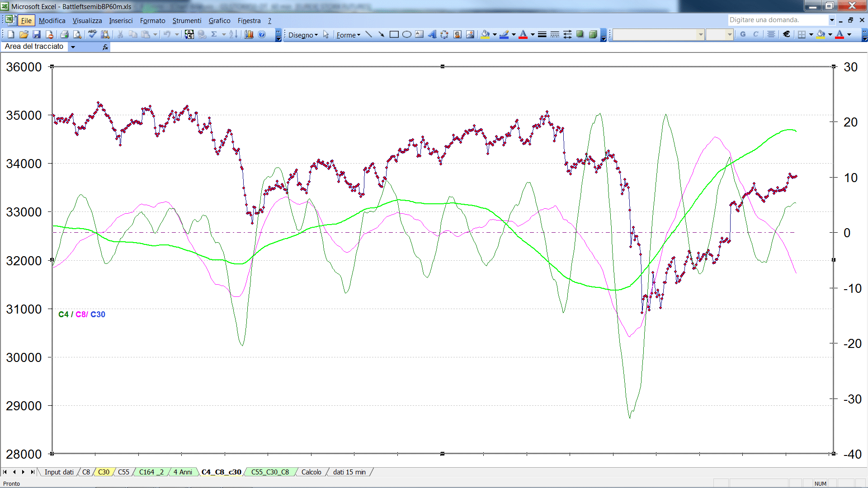868x488 pixels.
Task: Open Excel Help question mark icon
Action: point(262,34)
